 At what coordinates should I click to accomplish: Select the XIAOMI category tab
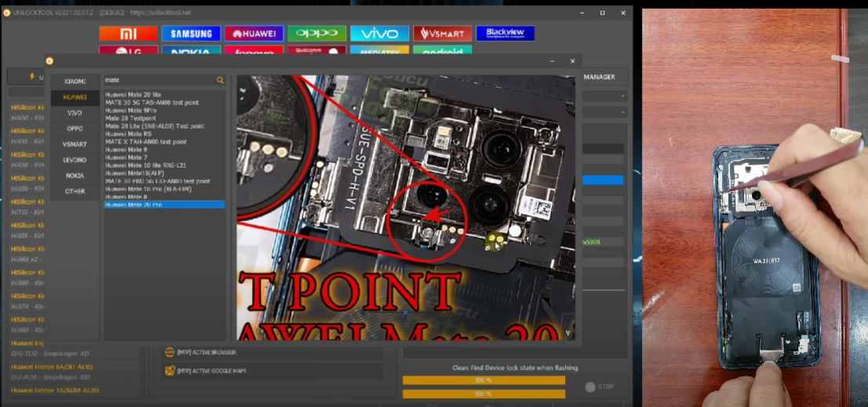pyautogui.click(x=75, y=82)
